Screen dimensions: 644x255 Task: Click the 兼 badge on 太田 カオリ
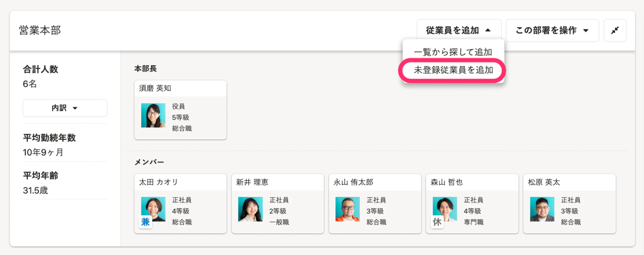pyautogui.click(x=145, y=222)
